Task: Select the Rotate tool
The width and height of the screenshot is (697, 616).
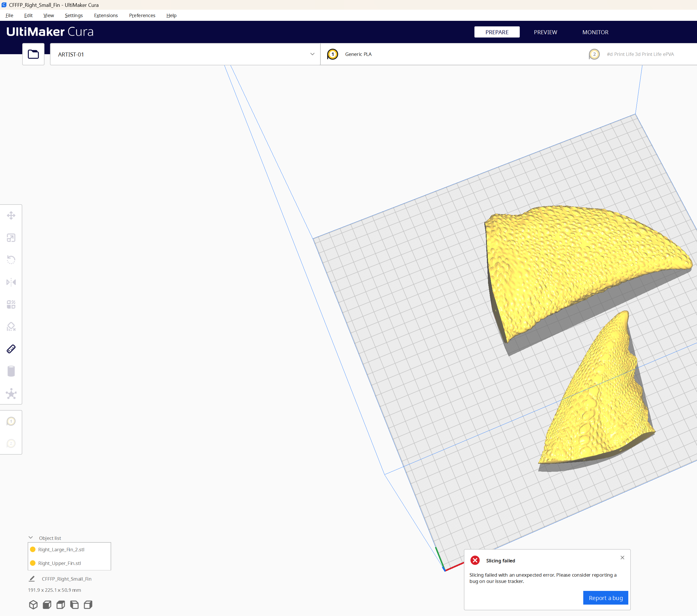Action: [x=11, y=260]
